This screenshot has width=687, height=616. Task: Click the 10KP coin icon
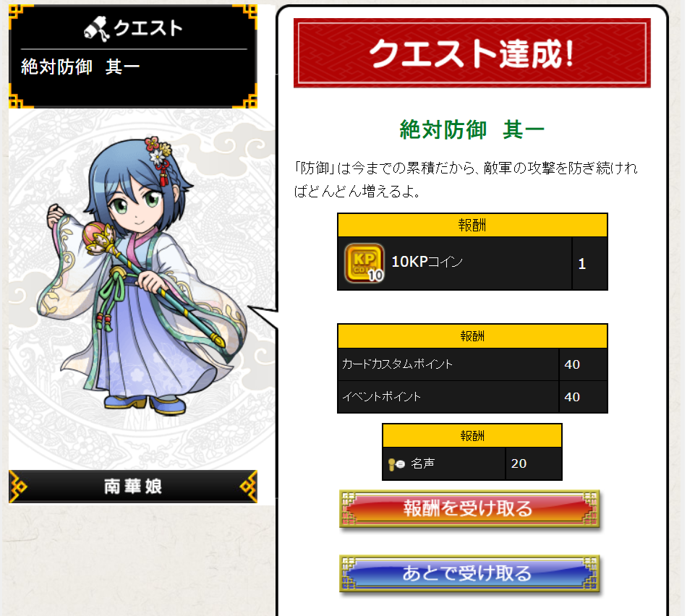click(x=364, y=263)
